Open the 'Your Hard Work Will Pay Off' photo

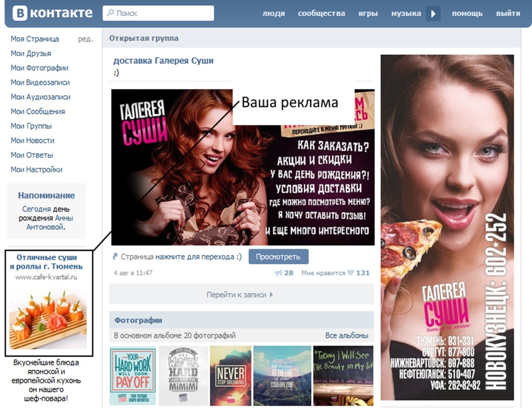[x=133, y=376]
